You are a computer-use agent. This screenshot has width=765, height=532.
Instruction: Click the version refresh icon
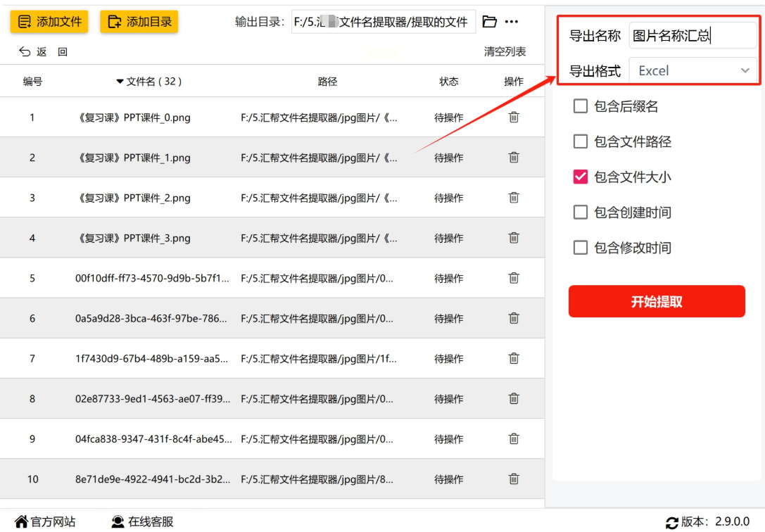[672, 522]
